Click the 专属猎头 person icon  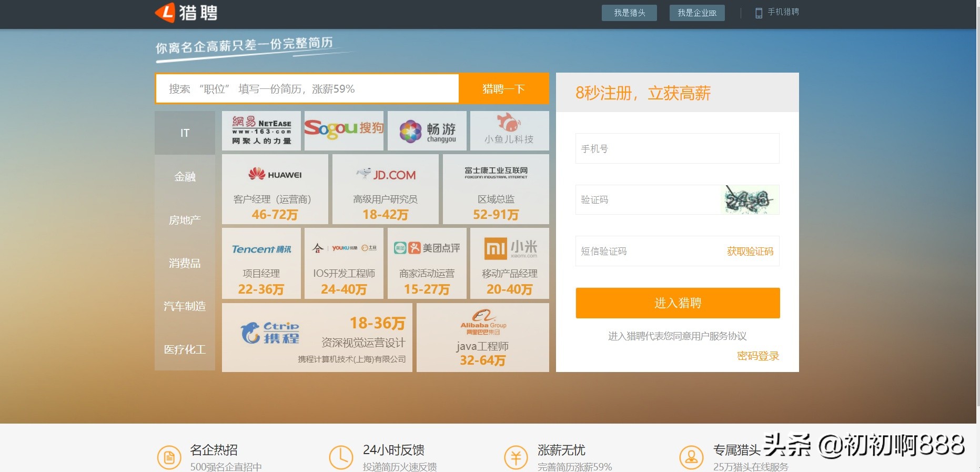[x=691, y=458]
